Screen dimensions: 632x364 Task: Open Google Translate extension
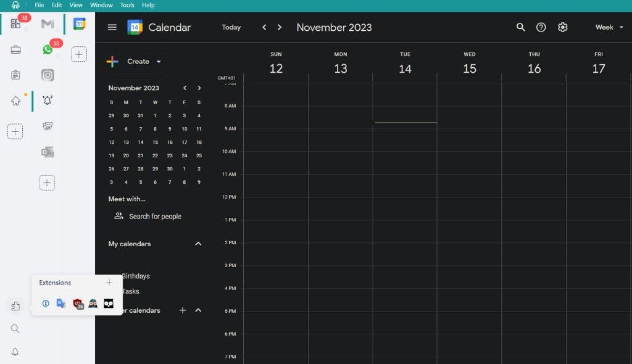(61, 304)
